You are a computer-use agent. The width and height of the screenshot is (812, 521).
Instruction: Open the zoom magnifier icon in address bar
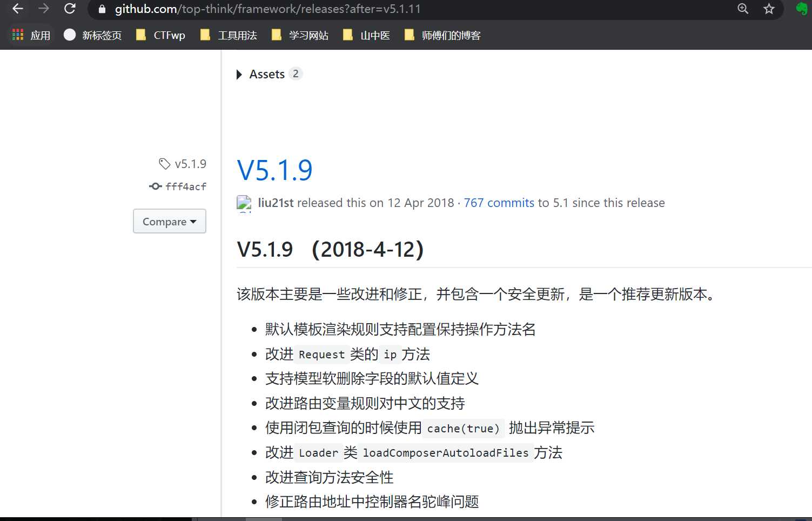(743, 9)
